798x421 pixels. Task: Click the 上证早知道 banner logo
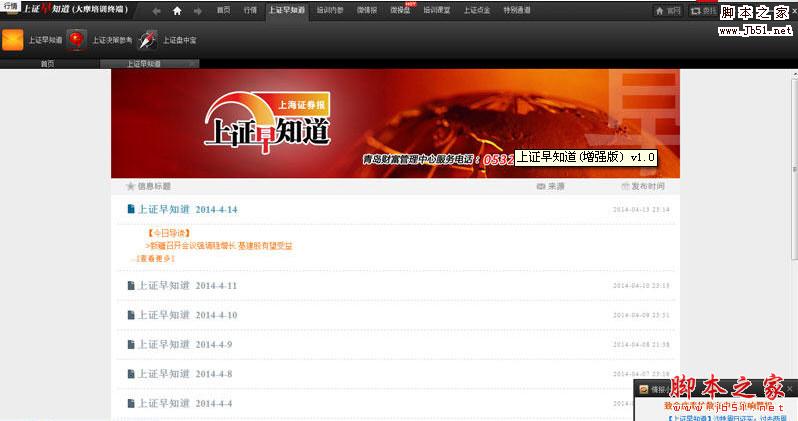coord(268,122)
